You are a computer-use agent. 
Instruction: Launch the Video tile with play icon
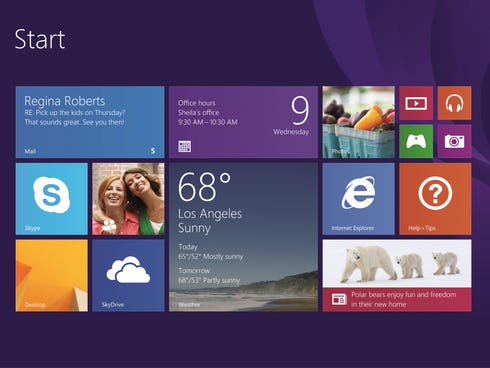[416, 103]
